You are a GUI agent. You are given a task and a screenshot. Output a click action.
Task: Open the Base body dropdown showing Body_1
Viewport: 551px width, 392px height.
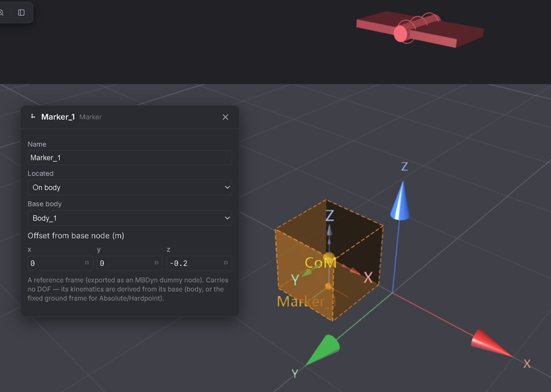[x=130, y=218]
